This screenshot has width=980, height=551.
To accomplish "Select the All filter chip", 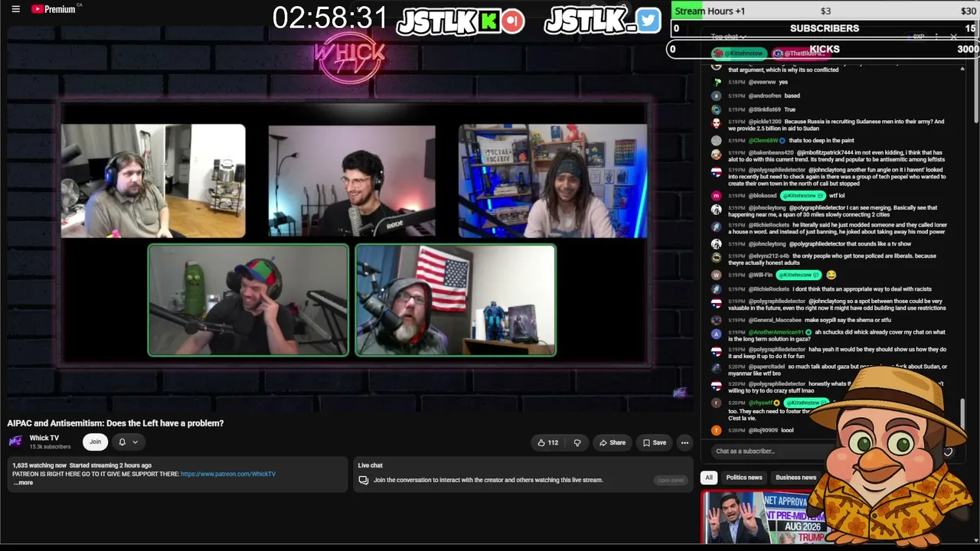I will (709, 478).
